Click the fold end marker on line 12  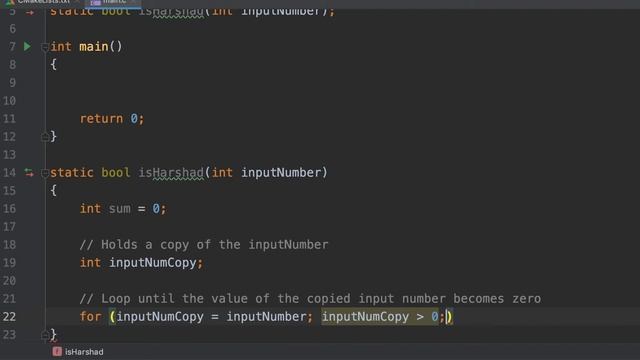[45, 137]
